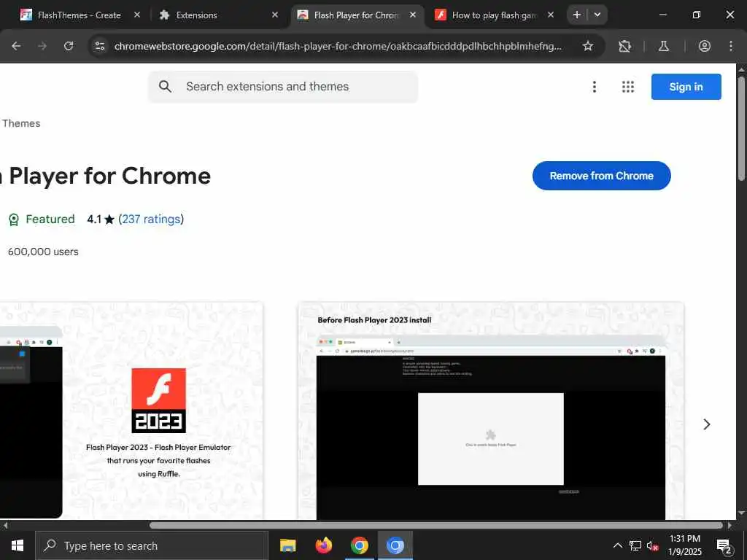This screenshot has height=560, width=747.
Task: Click the address bar URL
Action: tap(338, 46)
